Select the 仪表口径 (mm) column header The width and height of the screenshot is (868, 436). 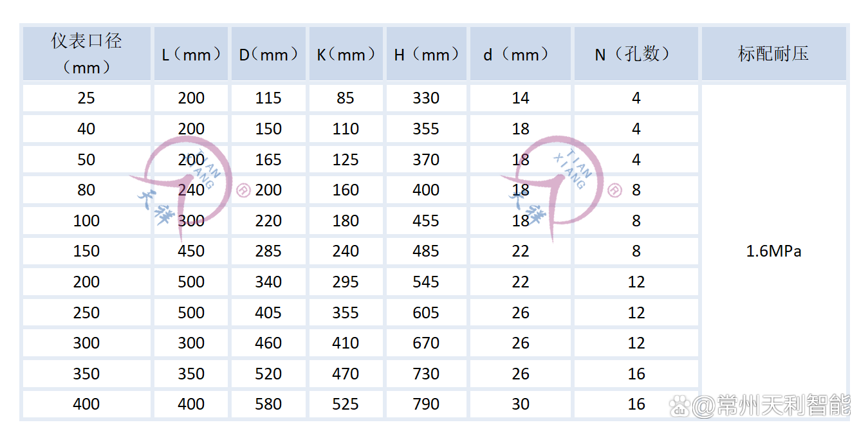(x=86, y=53)
